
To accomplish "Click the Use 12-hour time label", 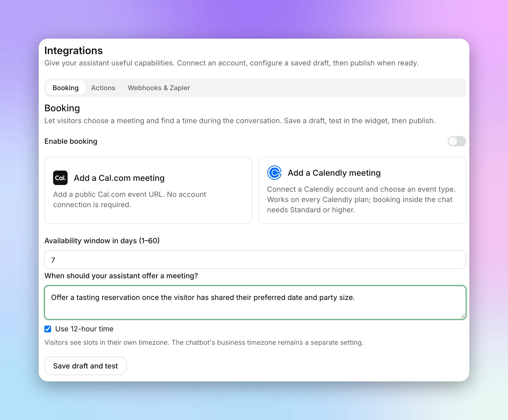I will (84, 329).
